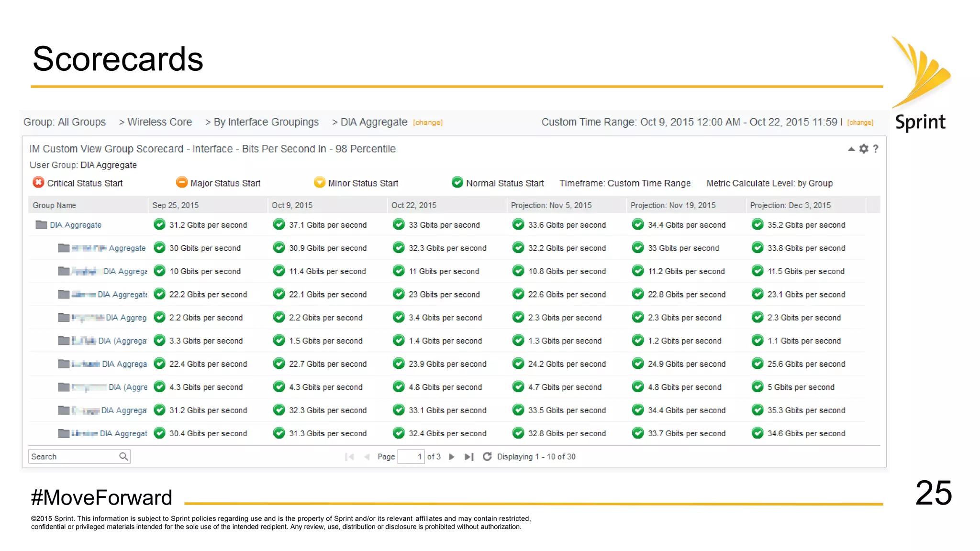Jump to the last page
The width and height of the screenshot is (980, 551).
[469, 457]
